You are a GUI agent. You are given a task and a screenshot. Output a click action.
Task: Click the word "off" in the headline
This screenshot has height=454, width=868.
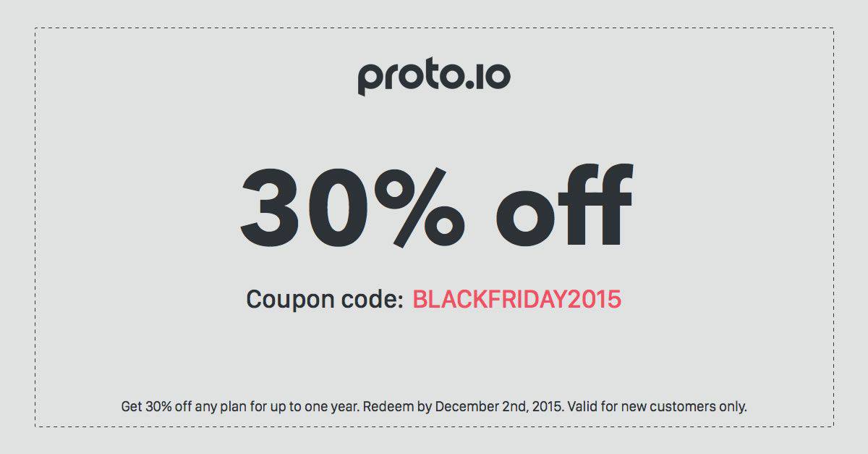point(564,205)
